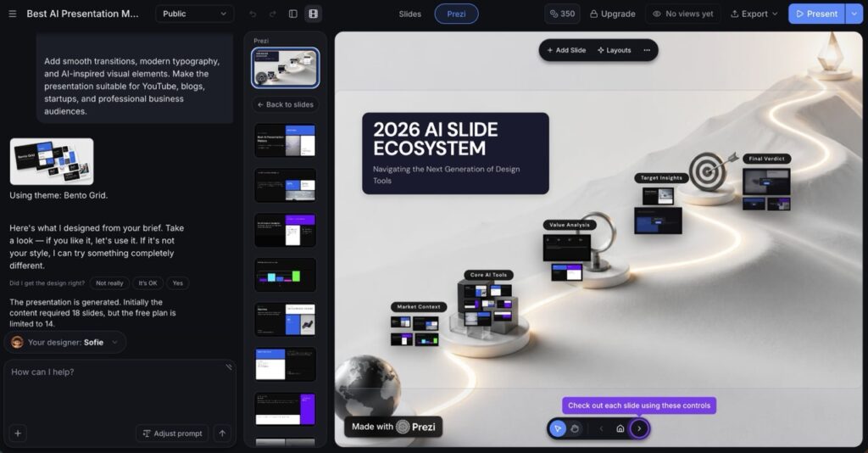Open the Export dropdown

(754, 14)
